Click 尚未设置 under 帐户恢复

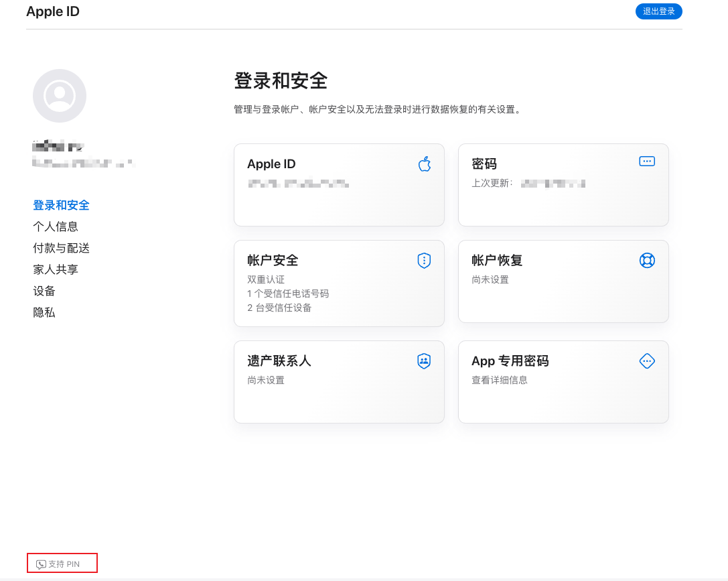click(x=490, y=279)
